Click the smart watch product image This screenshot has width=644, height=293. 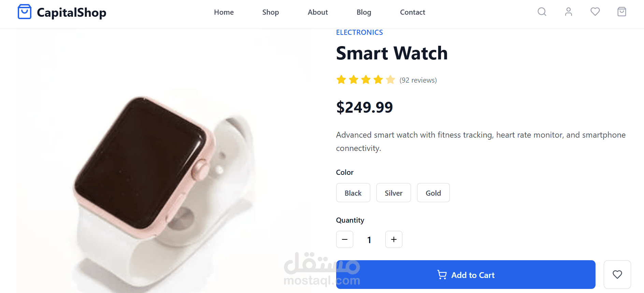click(x=164, y=161)
